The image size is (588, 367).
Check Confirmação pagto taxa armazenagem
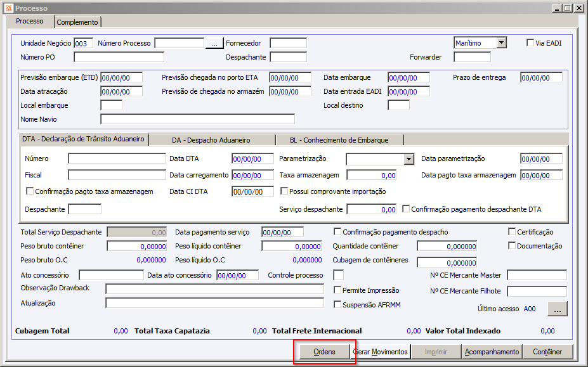click(30, 191)
